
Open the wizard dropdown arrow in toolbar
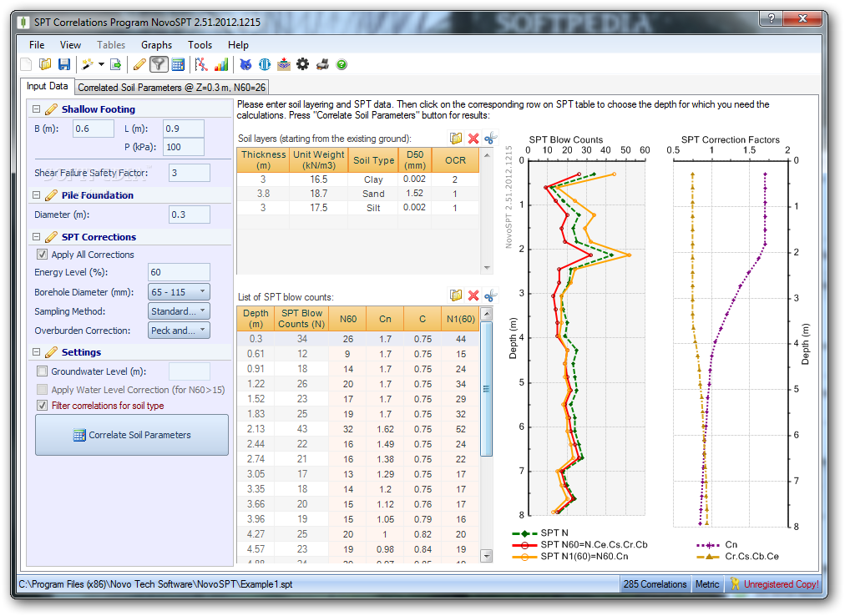101,64
